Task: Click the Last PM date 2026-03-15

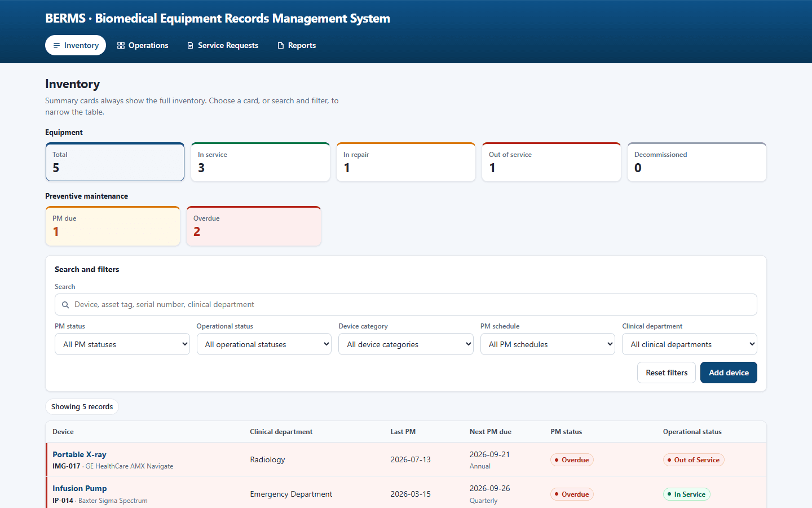Action: 411,494
